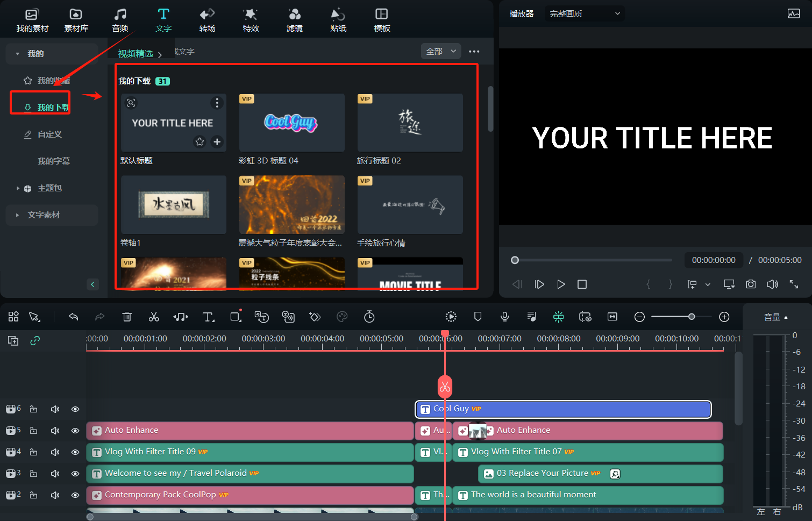Take a snapshot with the camera icon
Viewport: 812px width, 521px height.
(751, 284)
